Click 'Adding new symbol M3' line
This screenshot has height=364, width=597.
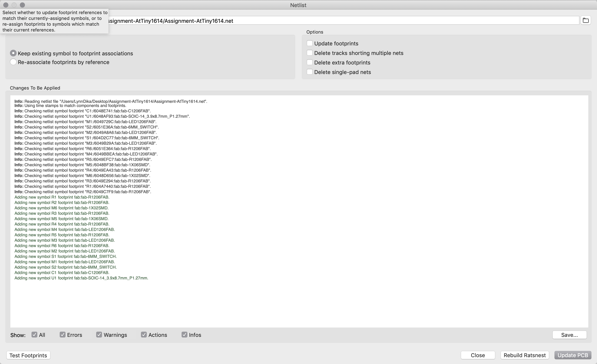[65, 240]
